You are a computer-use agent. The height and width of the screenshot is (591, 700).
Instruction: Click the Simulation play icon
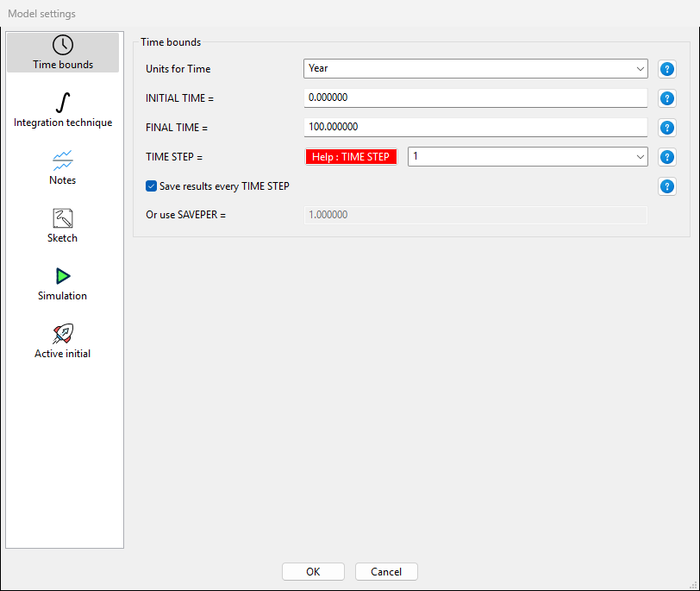pyautogui.click(x=62, y=276)
